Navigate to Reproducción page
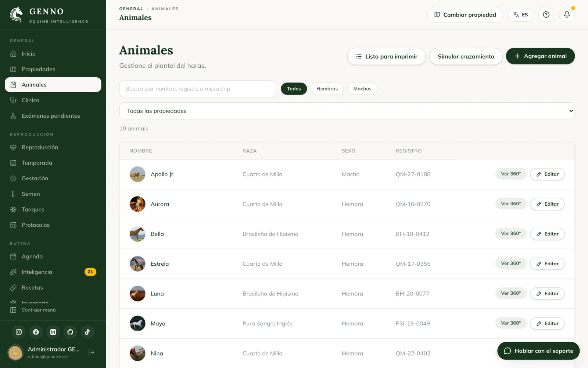 tap(53, 147)
